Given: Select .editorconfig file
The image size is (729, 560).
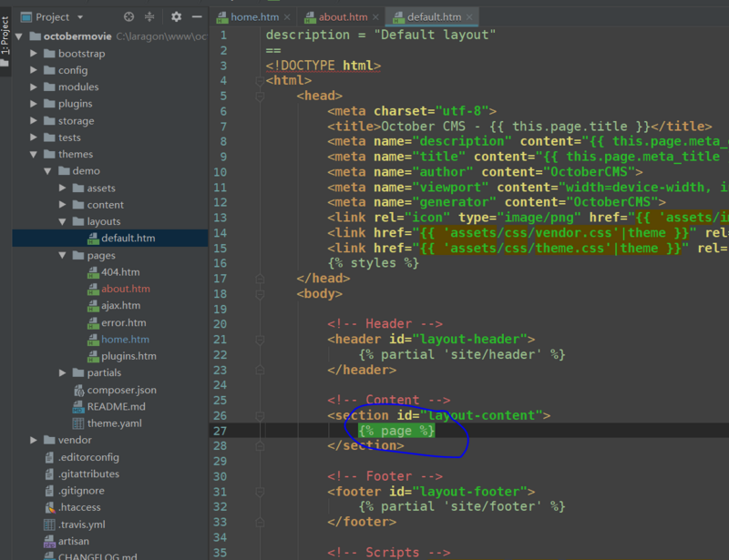Looking at the screenshot, I should click(88, 457).
